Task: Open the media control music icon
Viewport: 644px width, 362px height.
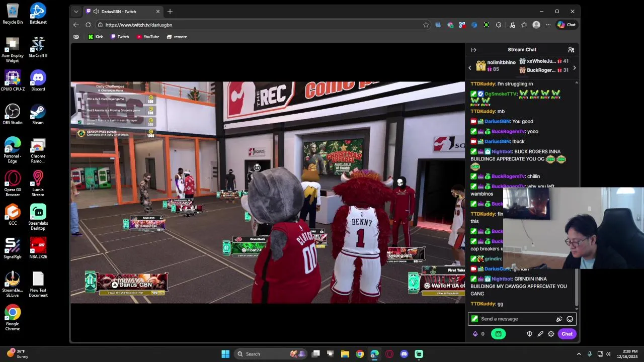Action: tap(512, 25)
